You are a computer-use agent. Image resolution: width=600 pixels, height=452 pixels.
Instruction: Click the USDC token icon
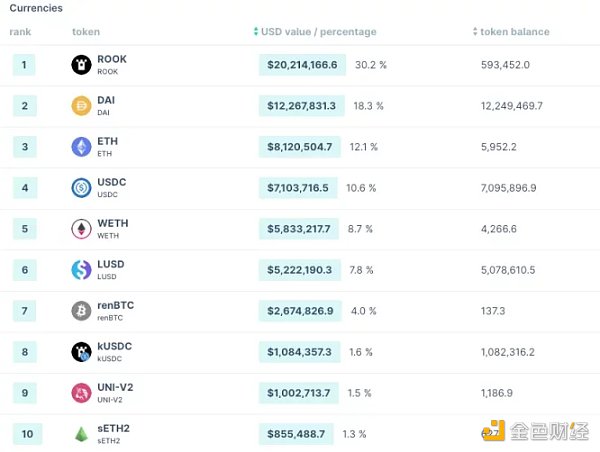pos(81,188)
